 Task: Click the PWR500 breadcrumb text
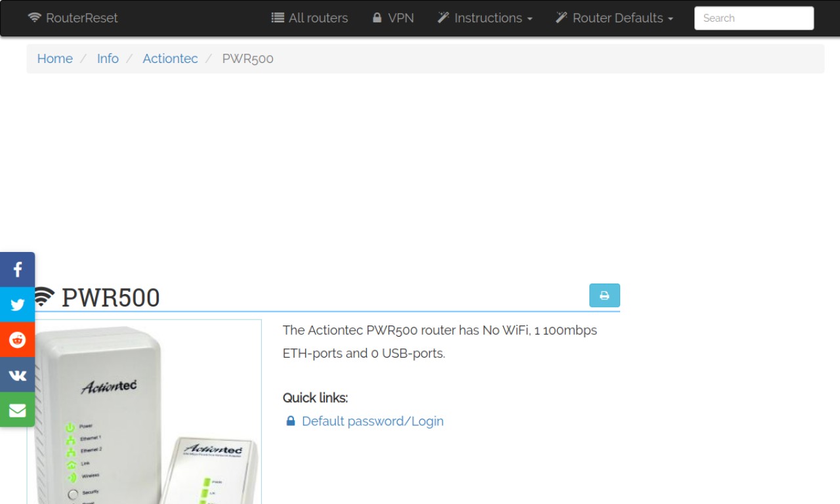[x=247, y=58]
